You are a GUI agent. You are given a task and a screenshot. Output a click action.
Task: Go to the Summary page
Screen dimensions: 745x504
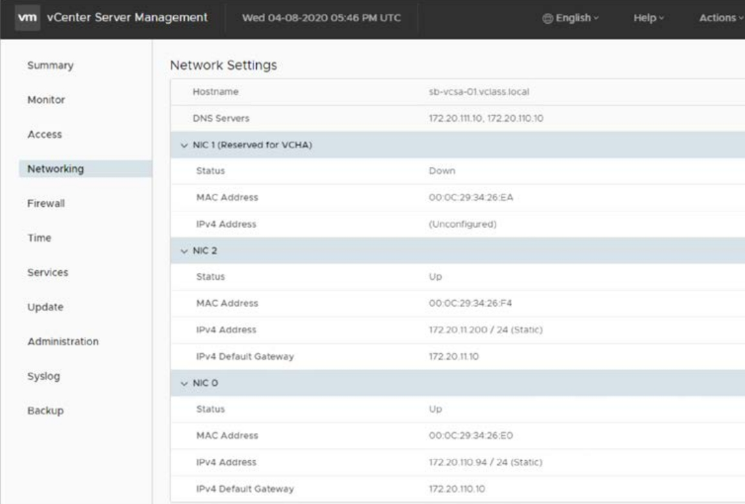[x=50, y=66]
